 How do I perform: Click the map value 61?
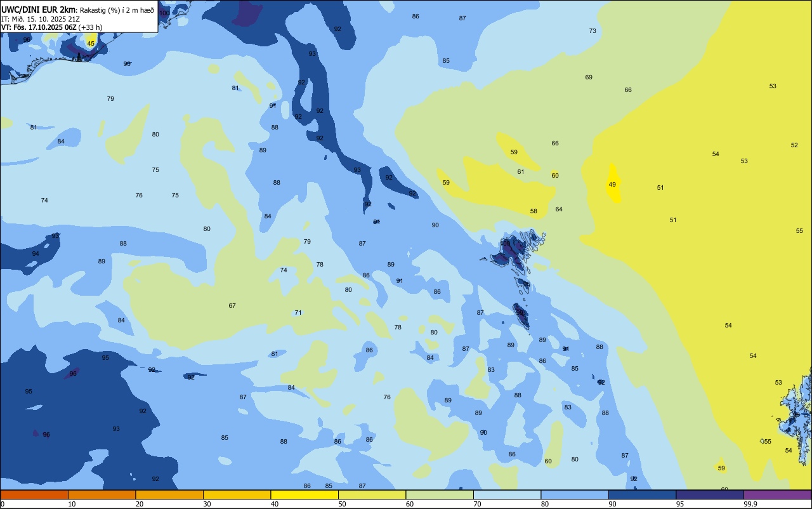521,171
